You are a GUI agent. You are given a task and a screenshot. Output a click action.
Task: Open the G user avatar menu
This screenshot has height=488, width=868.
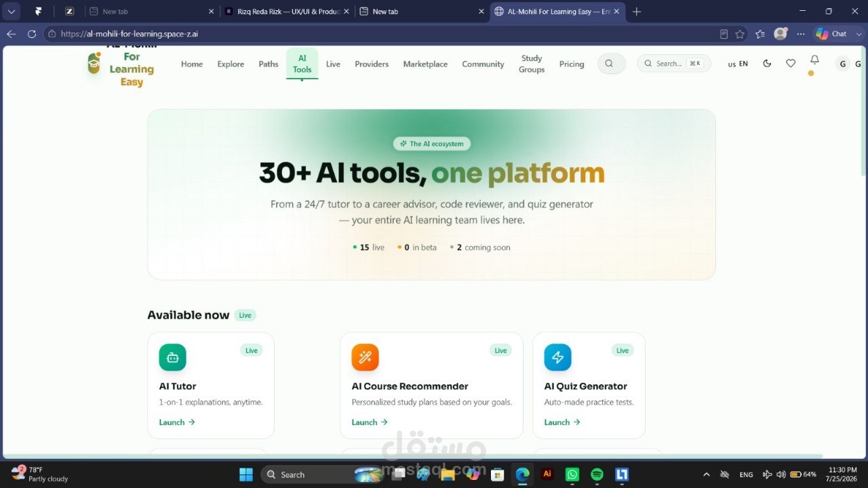(843, 64)
